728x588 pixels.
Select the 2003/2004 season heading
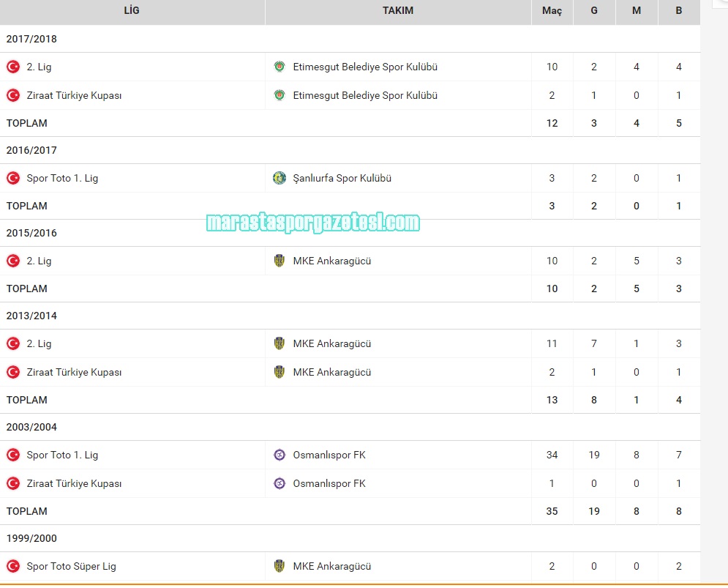click(31, 427)
